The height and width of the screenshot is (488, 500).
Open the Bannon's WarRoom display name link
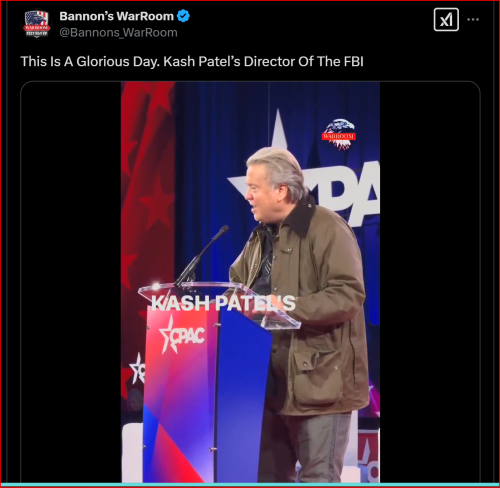116,16
